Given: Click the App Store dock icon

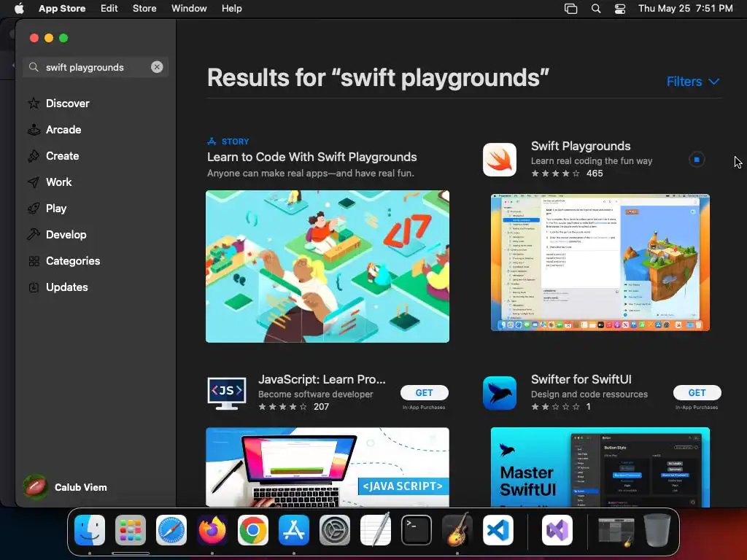Looking at the screenshot, I should pyautogui.click(x=294, y=530).
